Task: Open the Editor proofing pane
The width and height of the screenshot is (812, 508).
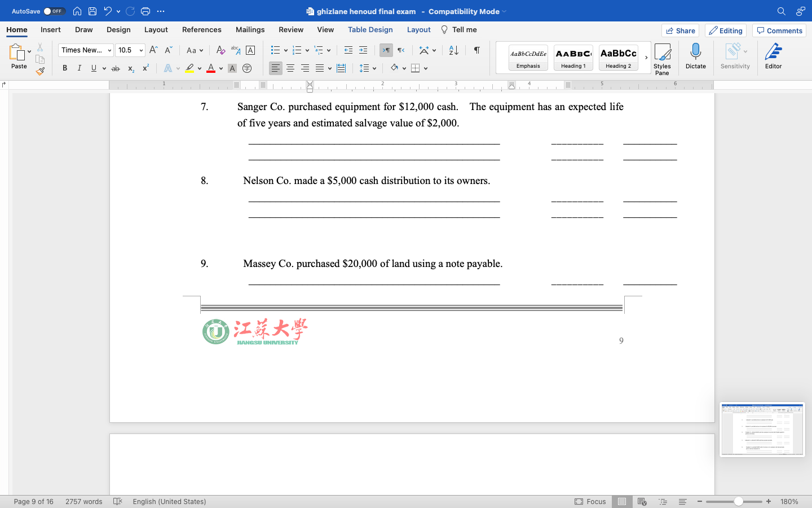Action: coord(773,56)
